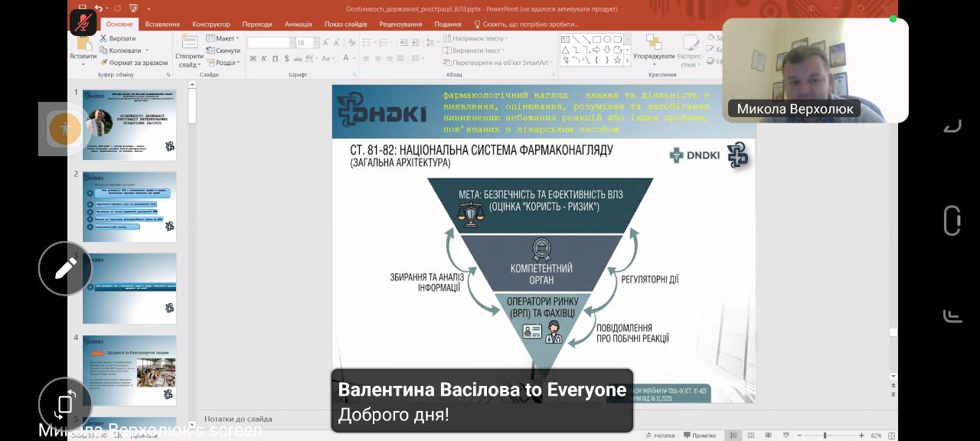
Task: Click the Створити слайд button
Action: point(189,51)
